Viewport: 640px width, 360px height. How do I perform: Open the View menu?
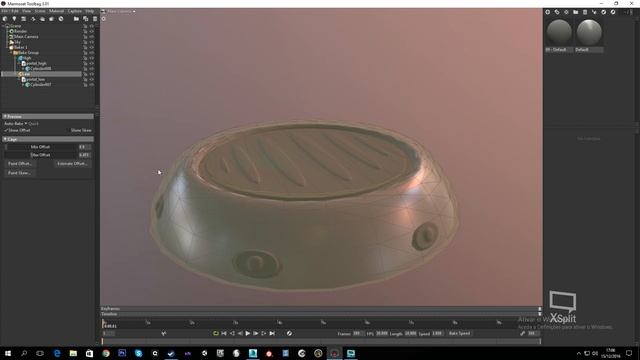[x=27, y=11]
